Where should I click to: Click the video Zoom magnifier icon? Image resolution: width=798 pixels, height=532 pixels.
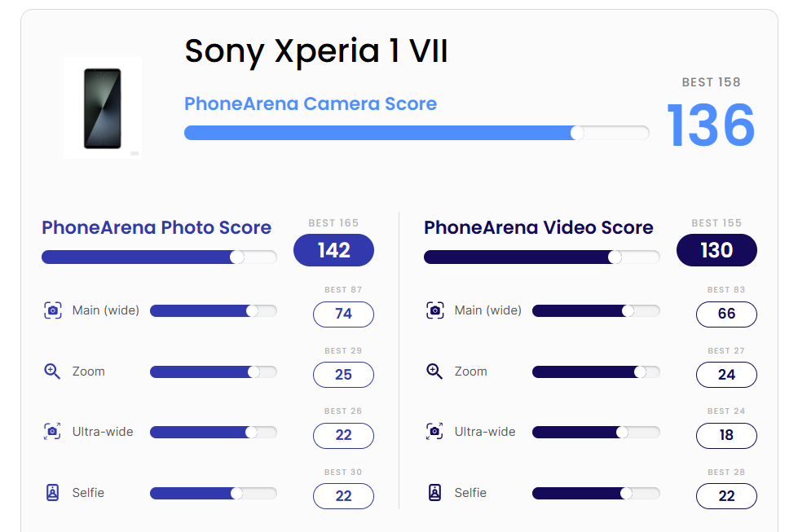pyautogui.click(x=434, y=372)
